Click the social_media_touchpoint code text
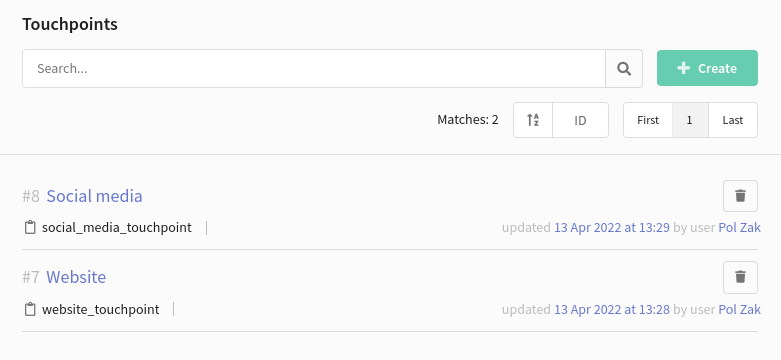Image resolution: width=781 pixels, height=360 pixels. pyautogui.click(x=117, y=228)
